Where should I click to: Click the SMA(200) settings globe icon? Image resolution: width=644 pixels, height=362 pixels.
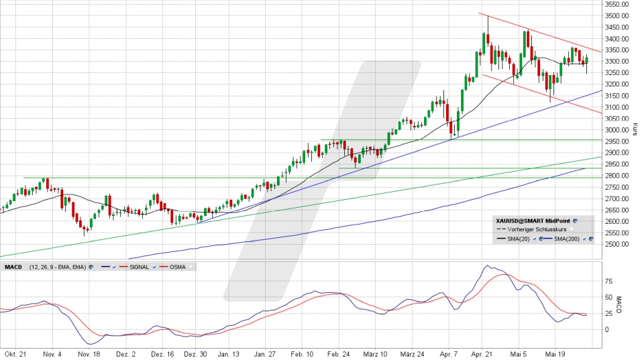click(591, 239)
